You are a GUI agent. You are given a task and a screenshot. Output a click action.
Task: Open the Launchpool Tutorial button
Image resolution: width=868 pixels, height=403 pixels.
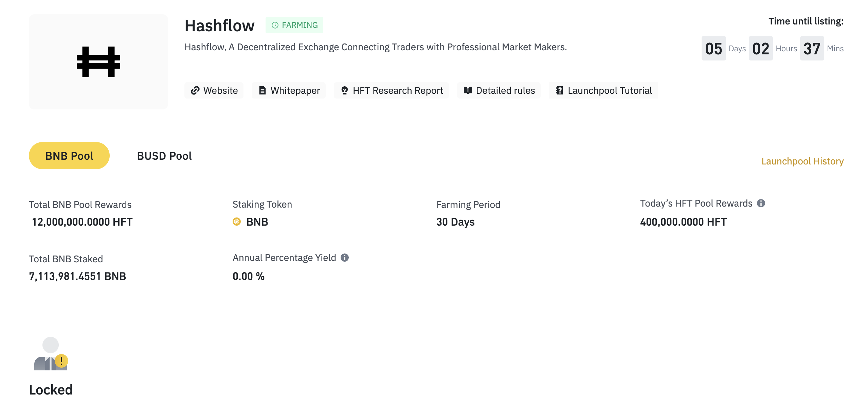[x=603, y=90]
